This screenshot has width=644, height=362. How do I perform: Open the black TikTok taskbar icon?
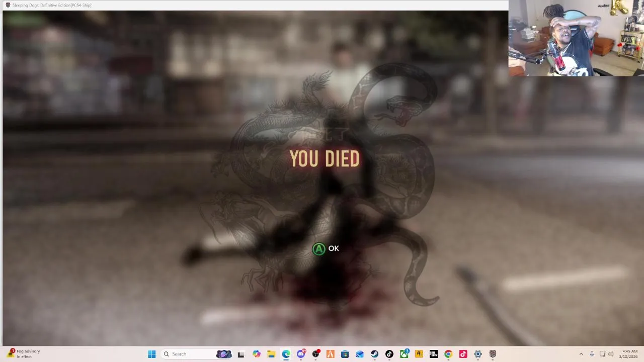click(389, 354)
